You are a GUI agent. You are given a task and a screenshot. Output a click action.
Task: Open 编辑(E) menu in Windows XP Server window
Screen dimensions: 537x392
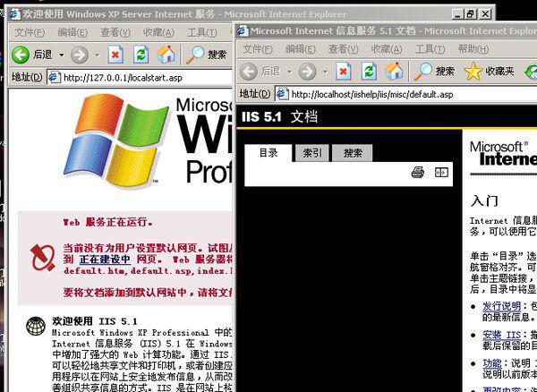(72, 32)
